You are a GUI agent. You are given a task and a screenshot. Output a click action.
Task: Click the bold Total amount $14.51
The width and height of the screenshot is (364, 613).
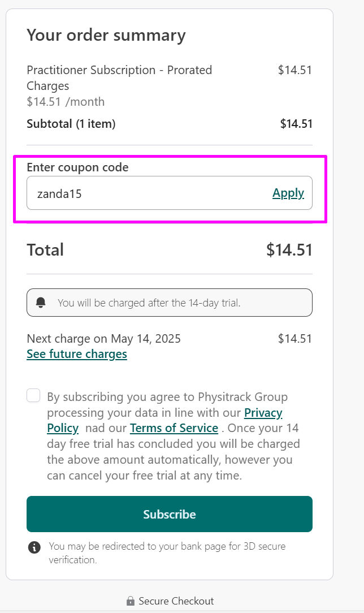tap(289, 250)
